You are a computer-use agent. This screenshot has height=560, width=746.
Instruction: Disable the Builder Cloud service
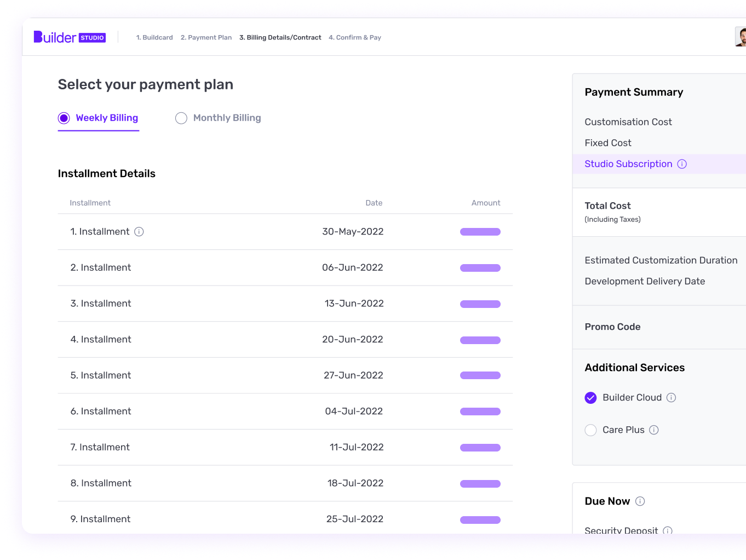[x=590, y=397]
